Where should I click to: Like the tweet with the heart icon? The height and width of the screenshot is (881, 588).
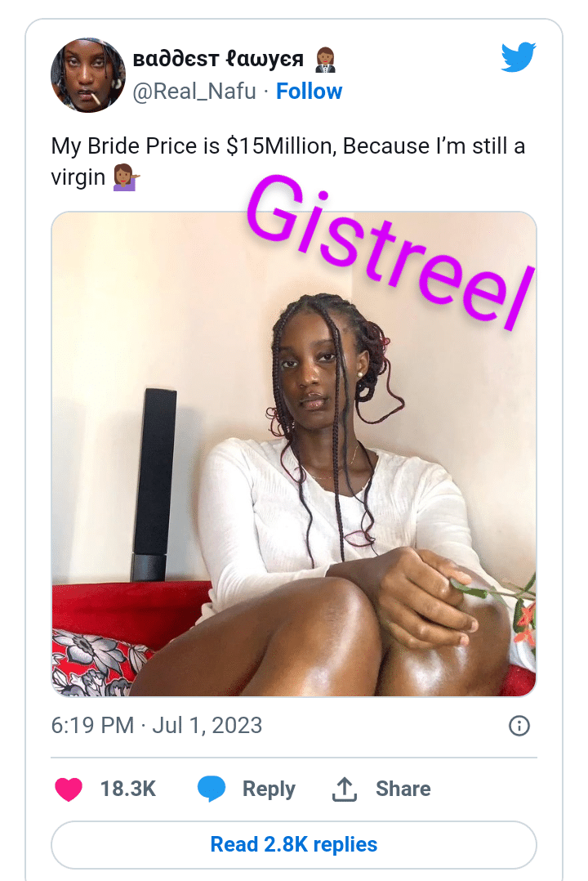(x=69, y=789)
